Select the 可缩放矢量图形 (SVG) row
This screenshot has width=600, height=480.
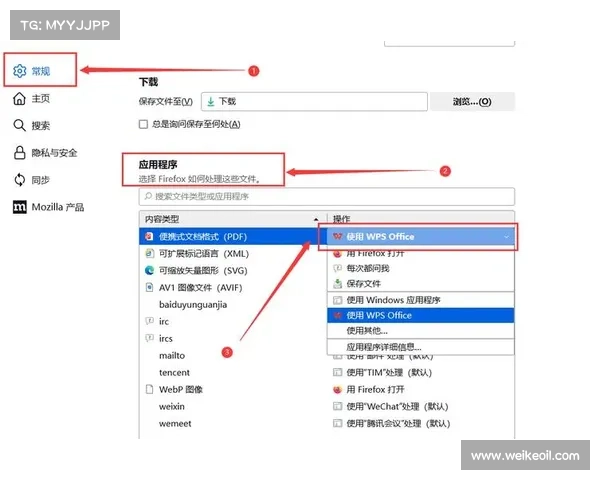pos(233,270)
